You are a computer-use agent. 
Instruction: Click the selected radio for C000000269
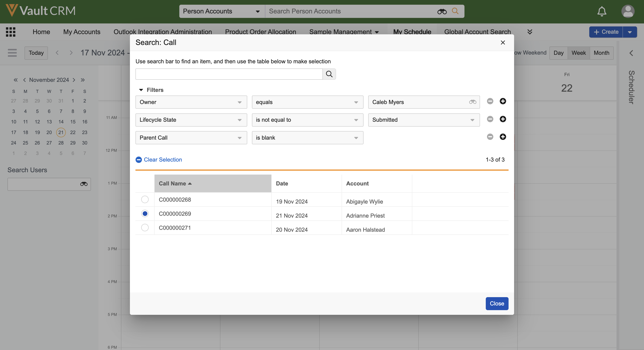click(x=145, y=214)
